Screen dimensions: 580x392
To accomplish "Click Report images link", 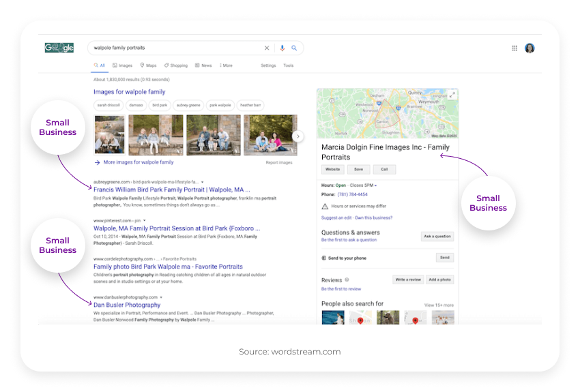I will (x=279, y=162).
